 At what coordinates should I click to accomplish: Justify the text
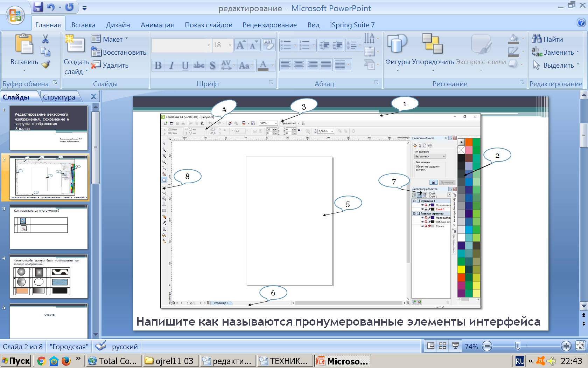(326, 65)
